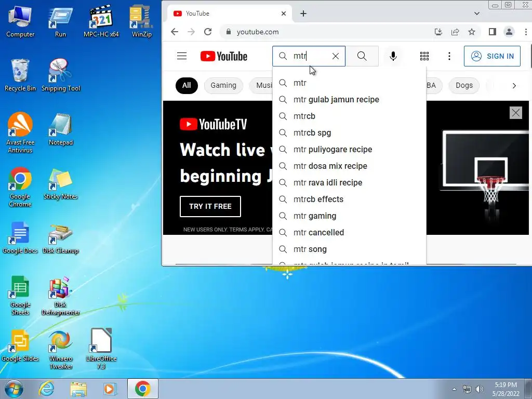Screen dimensions: 532x399
Task: Click the youtube.com address bar
Action: coord(326,32)
